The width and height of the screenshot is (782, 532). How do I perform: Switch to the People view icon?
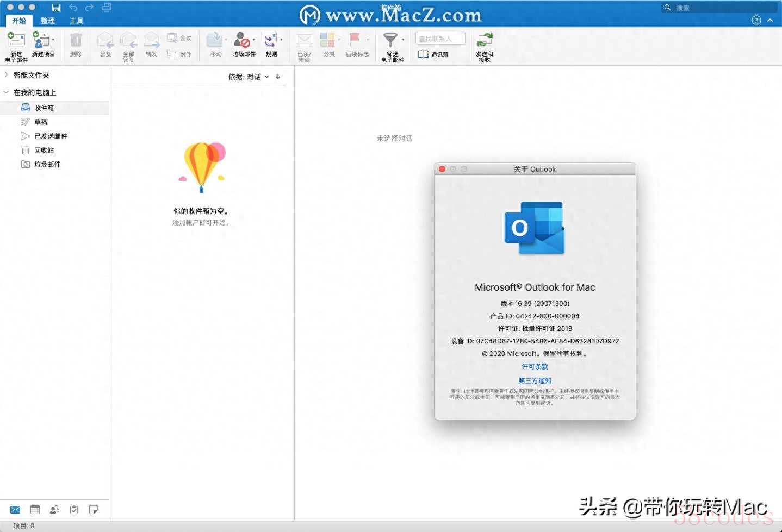[54, 510]
